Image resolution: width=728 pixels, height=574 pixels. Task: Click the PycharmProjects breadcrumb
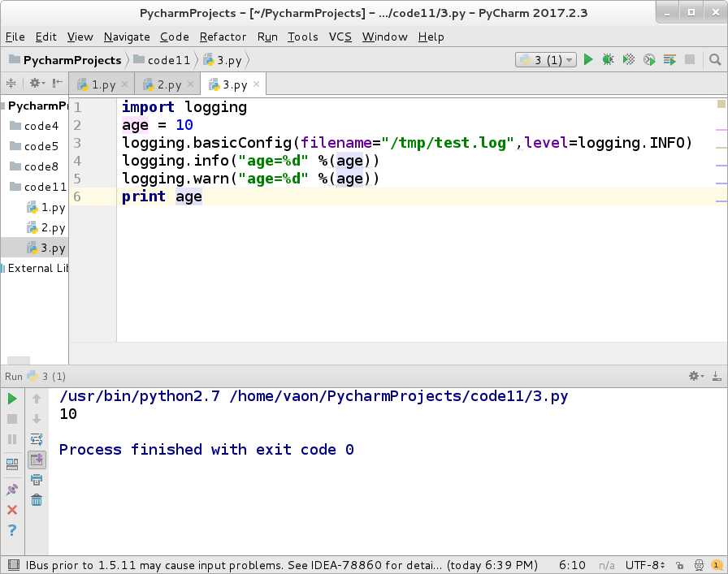[66, 60]
